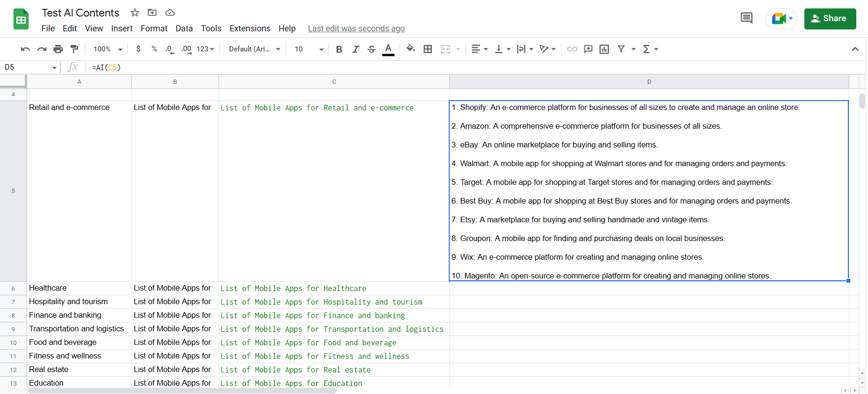Viewport: 868px width, 394px height.
Task: Click the Merge cells icon
Action: pyautogui.click(x=445, y=49)
